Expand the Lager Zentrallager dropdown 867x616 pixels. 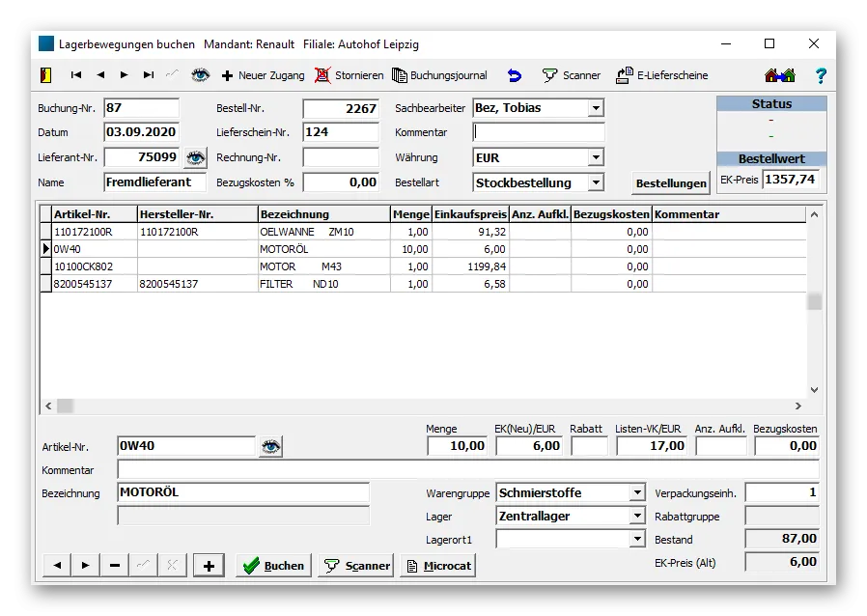point(639,516)
